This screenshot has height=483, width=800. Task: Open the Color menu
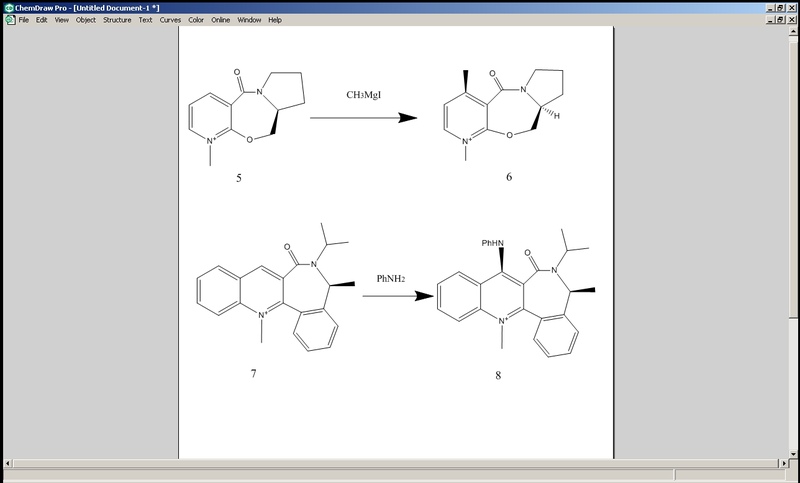pos(196,20)
